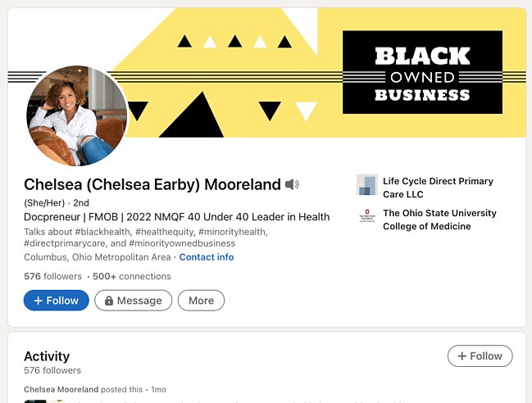The height and width of the screenshot is (403, 532).
Task: Click the Black Owned Business banner badge
Action: click(422, 72)
